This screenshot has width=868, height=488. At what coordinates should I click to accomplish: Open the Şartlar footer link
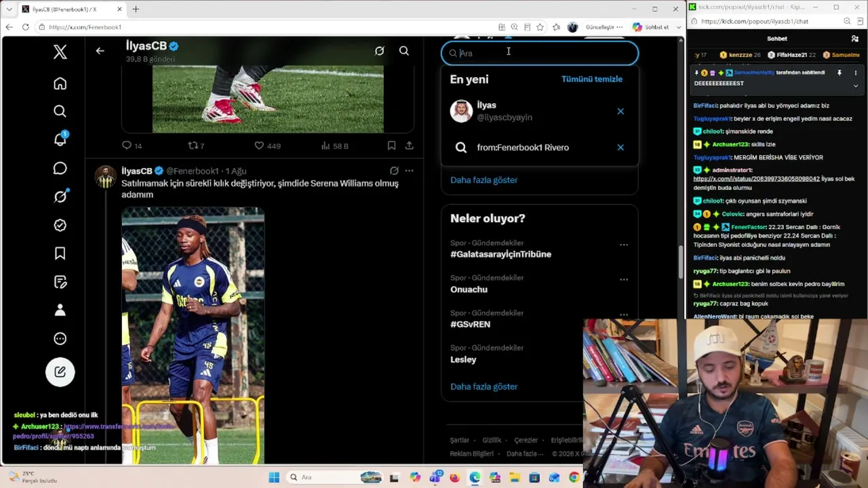(x=460, y=441)
